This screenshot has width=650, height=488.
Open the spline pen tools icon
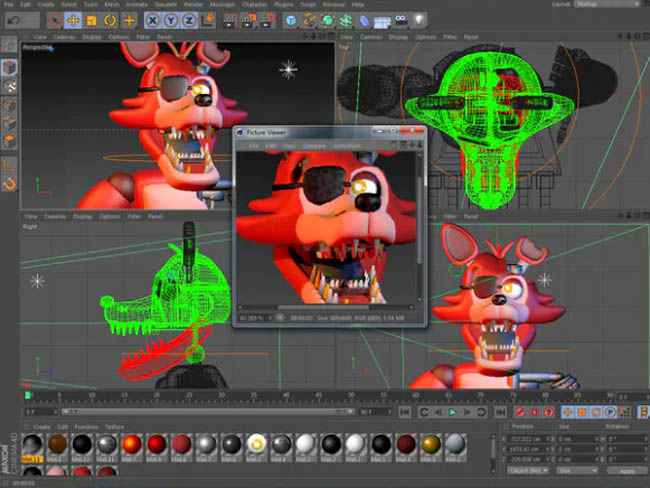(x=309, y=21)
